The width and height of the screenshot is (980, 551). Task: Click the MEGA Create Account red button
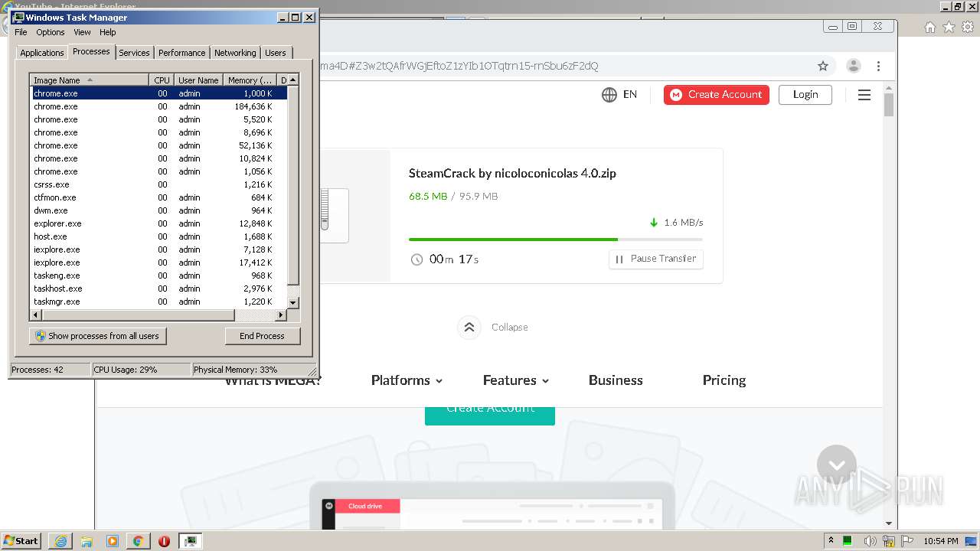[717, 95]
